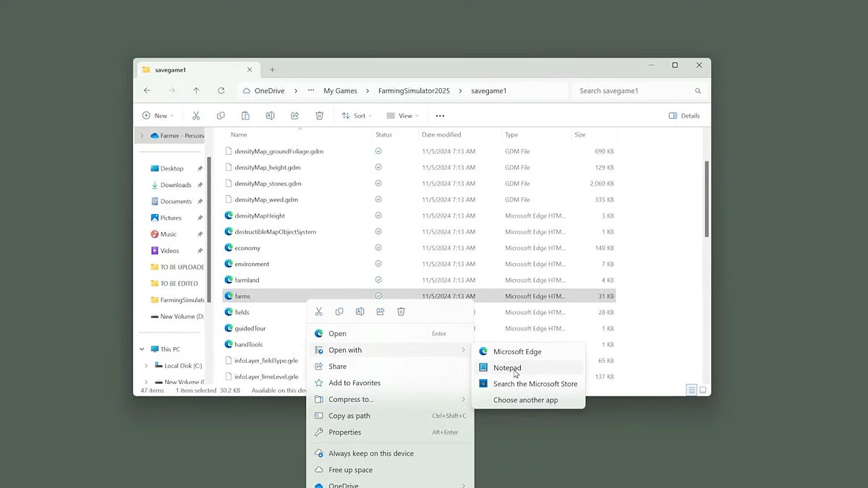Image resolution: width=868 pixels, height=488 pixels.
Task: Click the Refresh icon in the navigation bar
Action: click(221, 90)
